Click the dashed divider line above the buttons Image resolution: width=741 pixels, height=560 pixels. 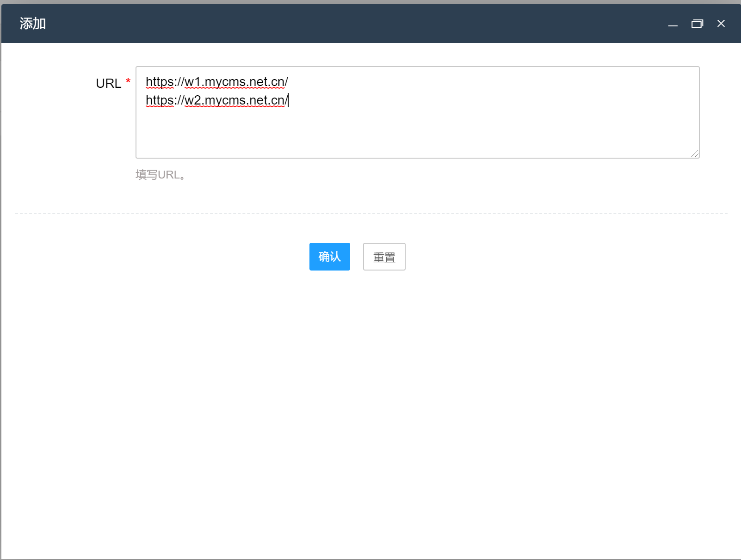(370, 214)
